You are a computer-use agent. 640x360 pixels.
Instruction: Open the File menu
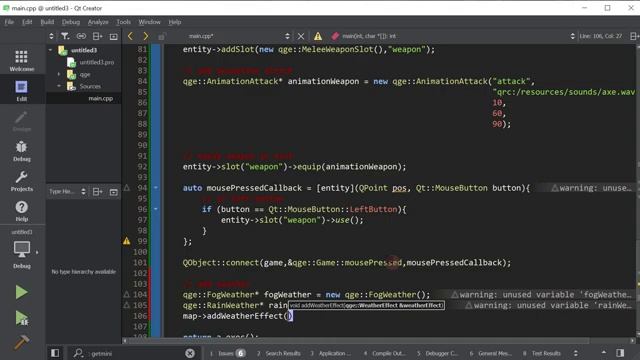coord(9,22)
